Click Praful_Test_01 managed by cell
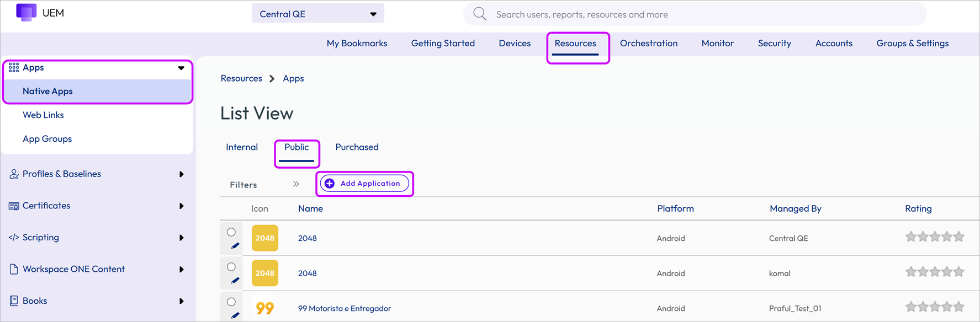Screen dimensions: 980x322 (794, 308)
